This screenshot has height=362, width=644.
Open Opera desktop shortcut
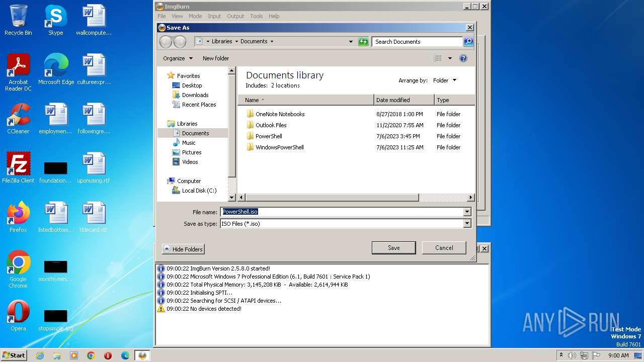click(x=18, y=315)
